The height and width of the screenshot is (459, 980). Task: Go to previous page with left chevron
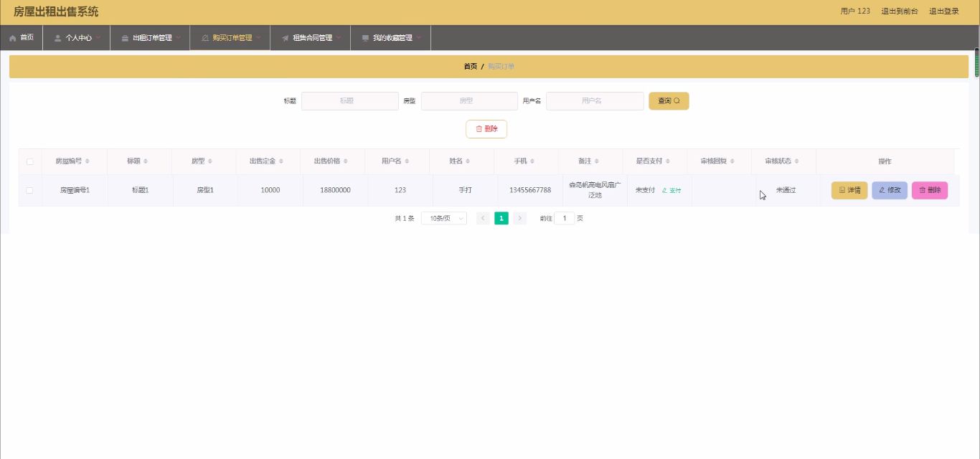tap(484, 218)
